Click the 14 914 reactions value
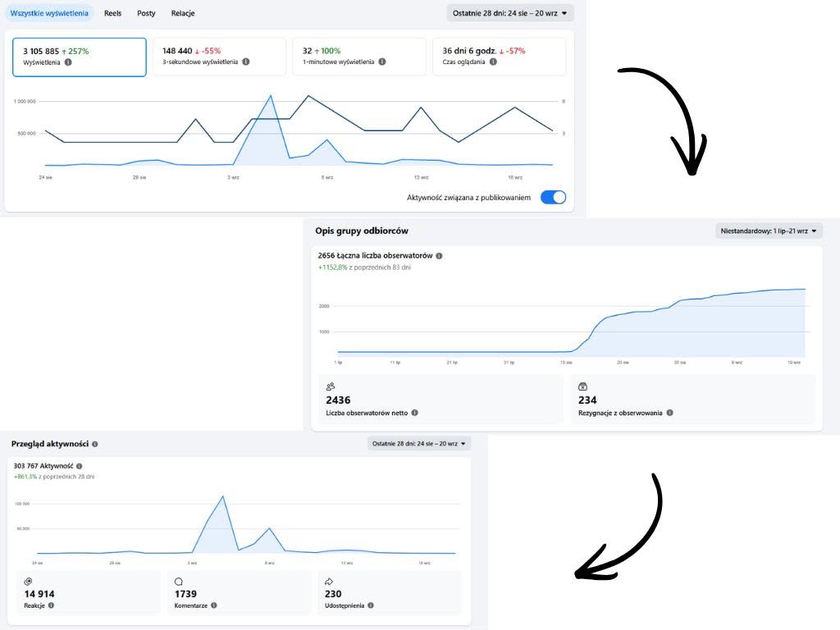This screenshot has width=840, height=630. click(x=39, y=594)
